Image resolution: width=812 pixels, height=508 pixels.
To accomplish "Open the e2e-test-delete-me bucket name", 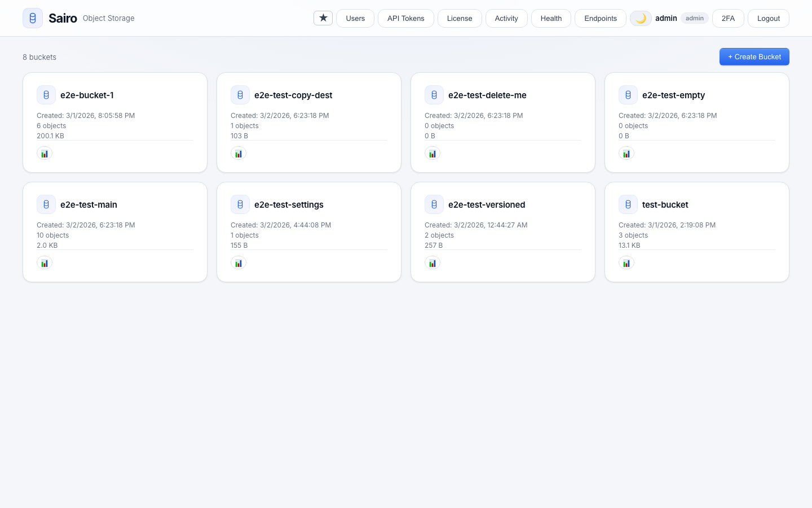I will (x=487, y=95).
